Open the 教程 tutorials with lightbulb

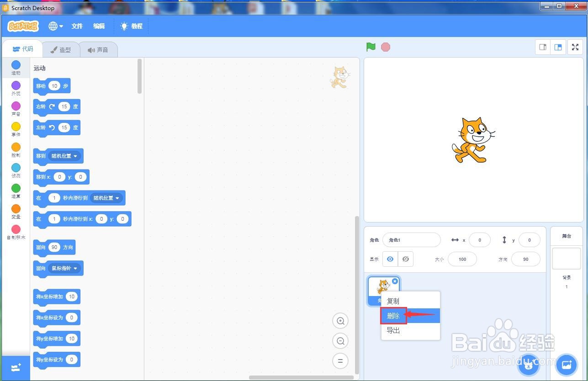[x=132, y=26]
